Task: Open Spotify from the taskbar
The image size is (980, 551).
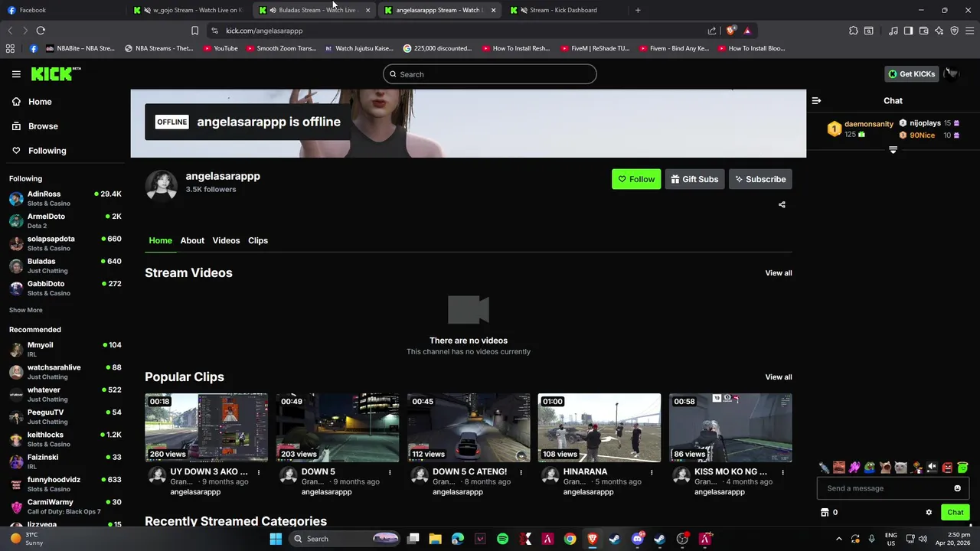Action: [x=502, y=539]
